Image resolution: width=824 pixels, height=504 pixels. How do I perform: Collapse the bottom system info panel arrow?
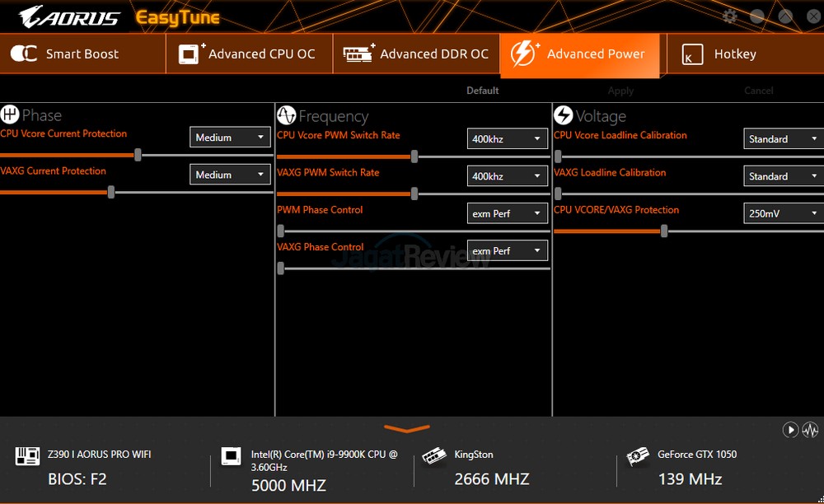click(407, 429)
